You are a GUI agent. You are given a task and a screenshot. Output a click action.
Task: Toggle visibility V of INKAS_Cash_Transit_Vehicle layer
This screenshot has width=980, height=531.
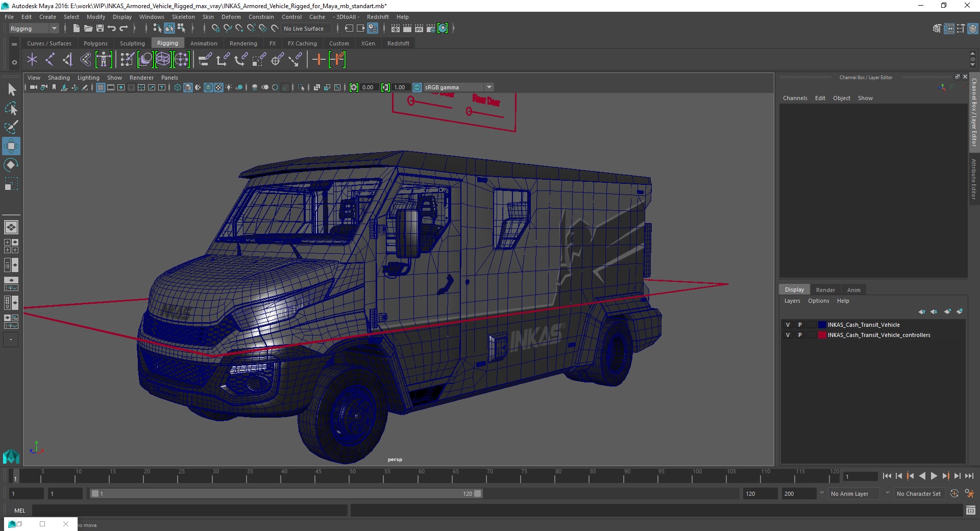(x=788, y=325)
